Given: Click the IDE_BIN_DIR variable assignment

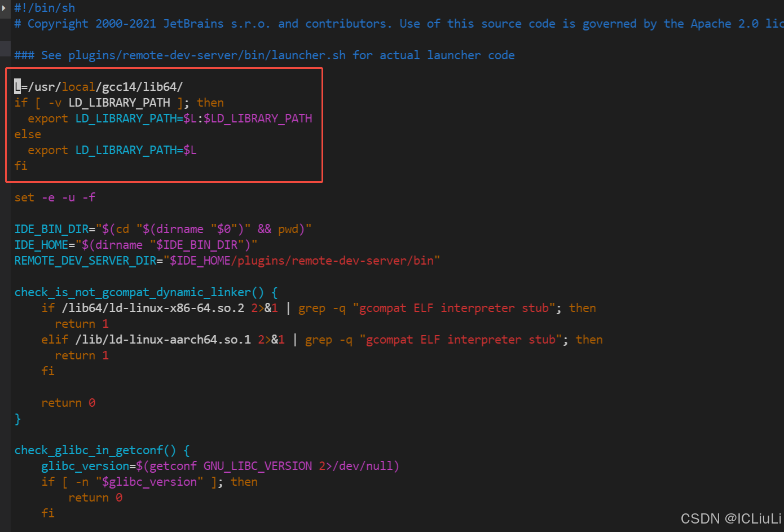Looking at the screenshot, I should coord(51,229).
